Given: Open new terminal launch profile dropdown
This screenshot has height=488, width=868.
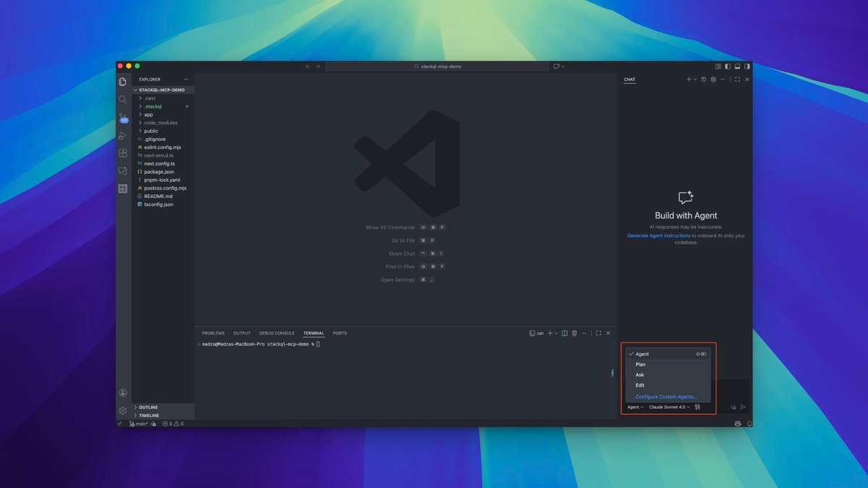Looking at the screenshot, I should pos(556,333).
